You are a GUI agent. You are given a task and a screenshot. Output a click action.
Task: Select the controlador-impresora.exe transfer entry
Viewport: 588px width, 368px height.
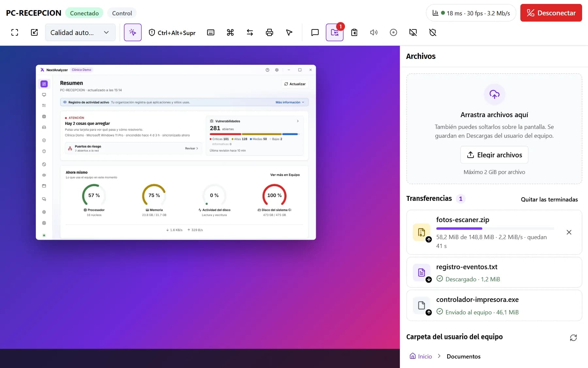coord(494,305)
